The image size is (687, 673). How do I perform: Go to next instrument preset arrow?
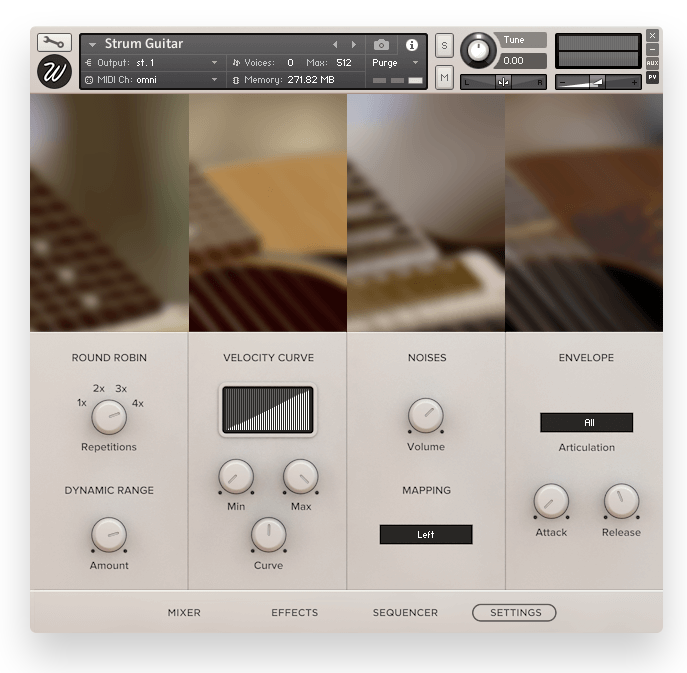tap(353, 45)
